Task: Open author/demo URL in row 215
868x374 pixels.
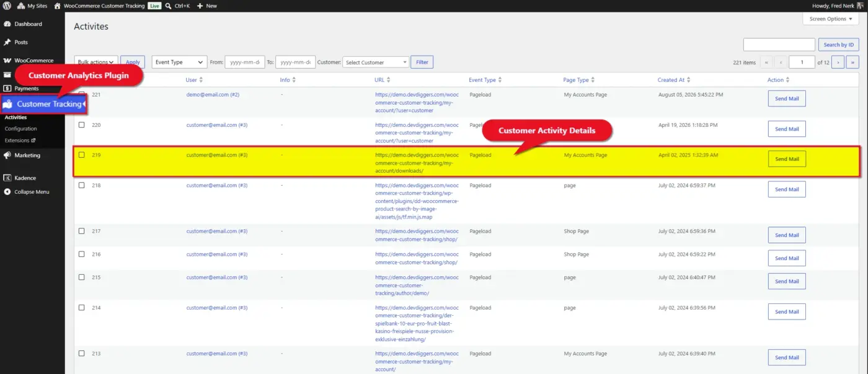Action: [417, 285]
